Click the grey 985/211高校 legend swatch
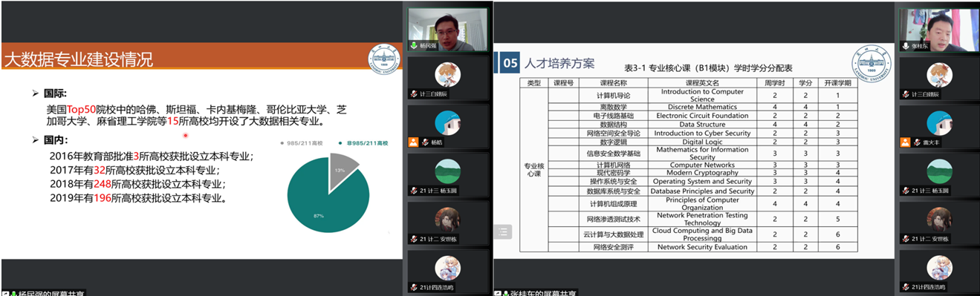Viewport: 980px width, 296px height. pos(282,142)
